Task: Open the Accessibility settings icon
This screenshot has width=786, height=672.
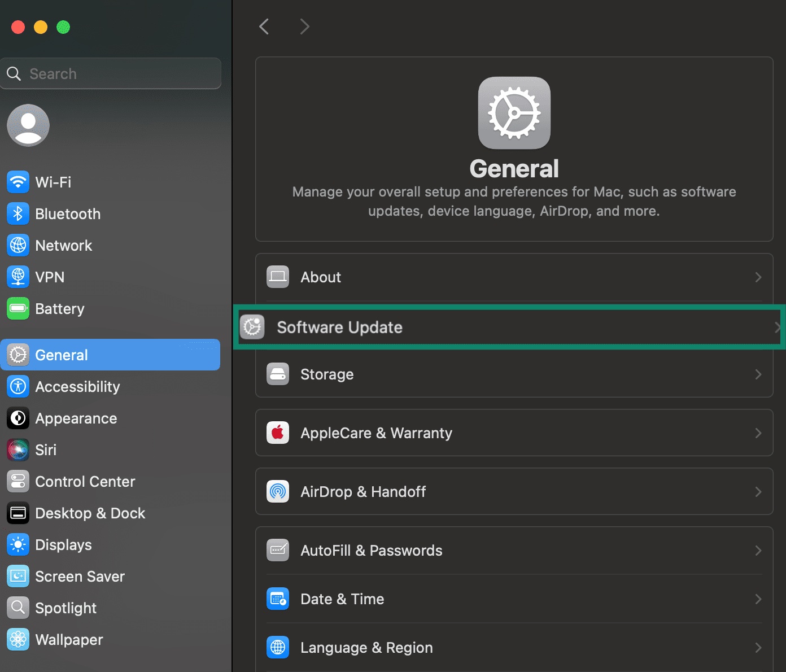Action: [x=18, y=386]
